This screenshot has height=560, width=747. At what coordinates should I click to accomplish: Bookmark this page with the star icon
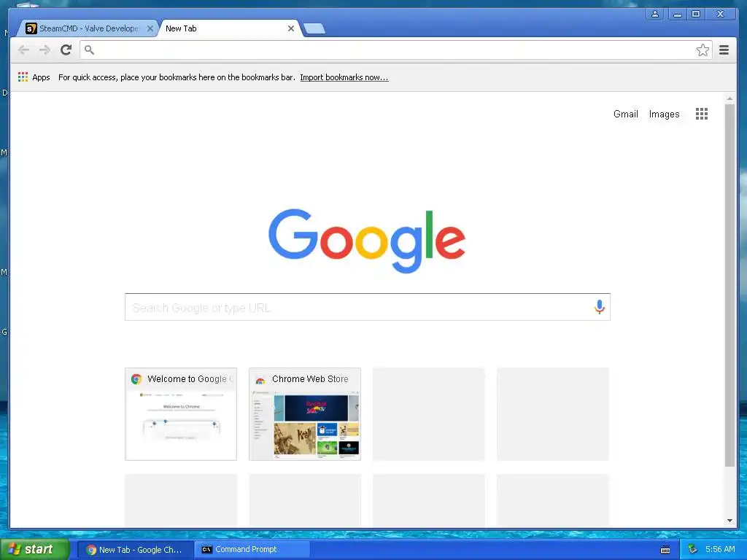(703, 50)
